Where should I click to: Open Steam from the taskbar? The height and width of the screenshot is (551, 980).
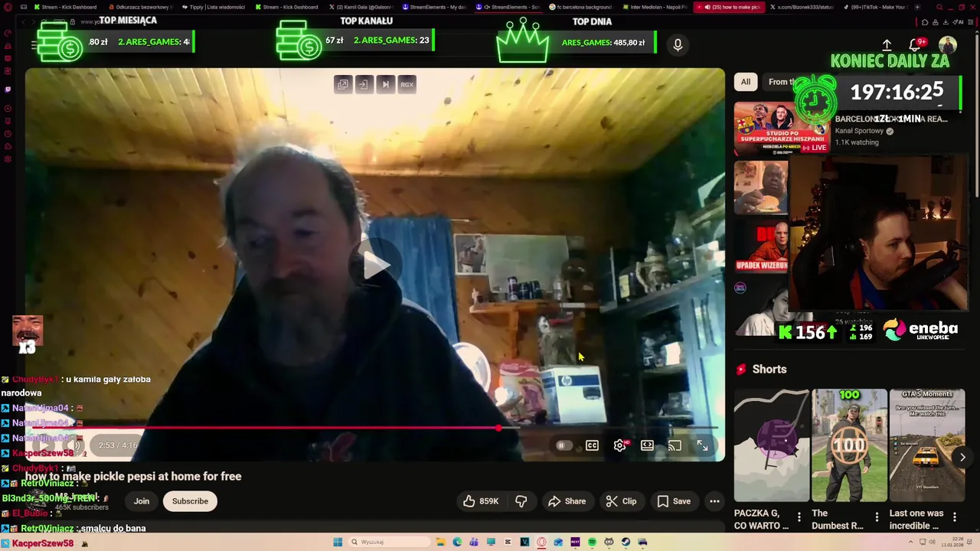point(626,542)
